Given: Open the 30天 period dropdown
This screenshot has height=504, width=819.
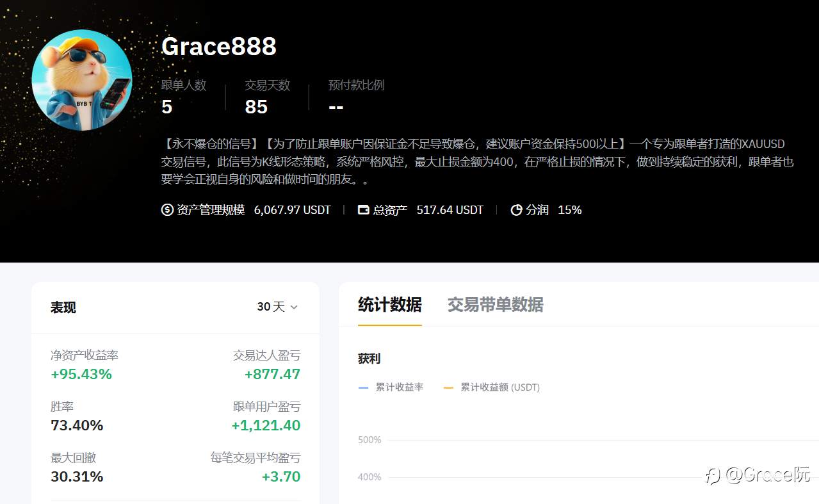Looking at the screenshot, I should [x=277, y=307].
